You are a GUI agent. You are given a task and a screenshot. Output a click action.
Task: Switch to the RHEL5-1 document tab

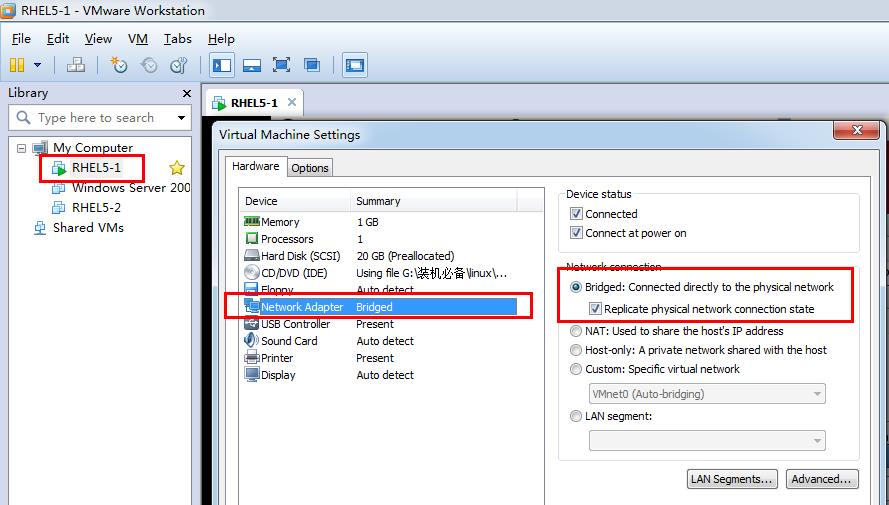[254, 103]
